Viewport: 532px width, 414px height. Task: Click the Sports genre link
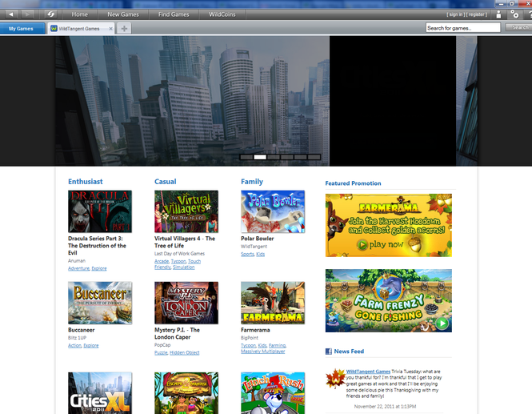(x=247, y=254)
